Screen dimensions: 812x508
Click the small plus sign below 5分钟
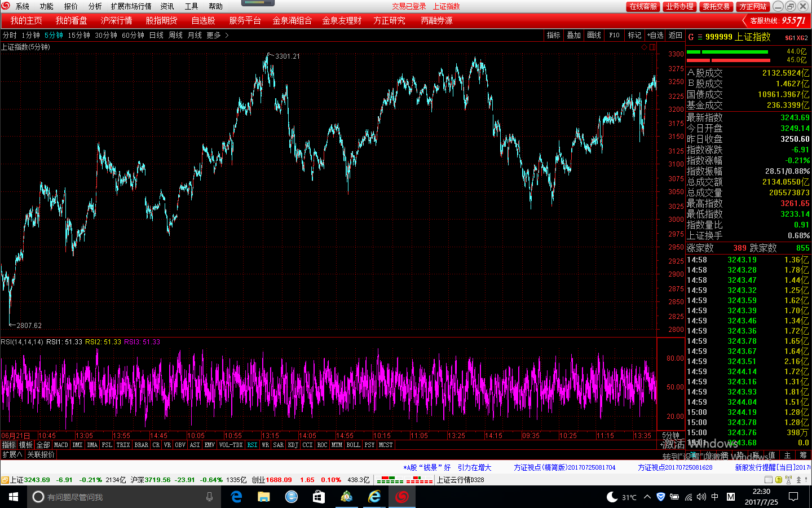coord(662,445)
